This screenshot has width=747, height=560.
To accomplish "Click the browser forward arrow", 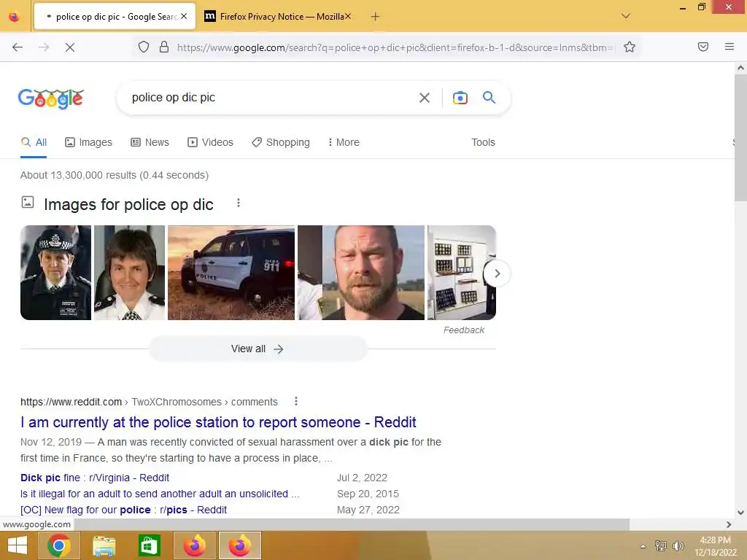I will click(x=44, y=47).
